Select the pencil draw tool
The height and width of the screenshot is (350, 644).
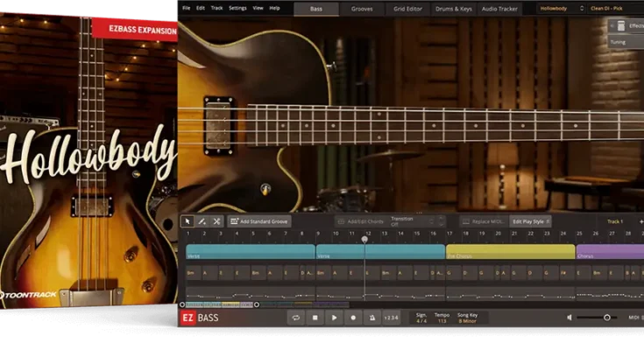point(202,221)
